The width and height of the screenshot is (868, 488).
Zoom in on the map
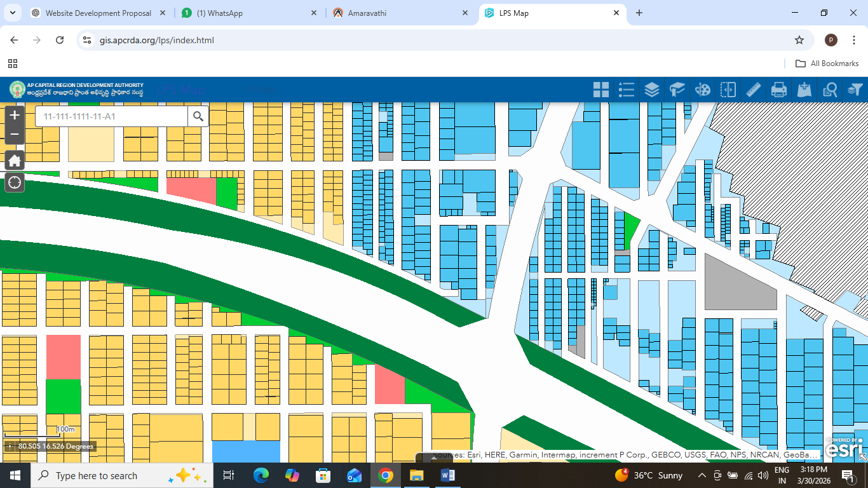tap(15, 116)
